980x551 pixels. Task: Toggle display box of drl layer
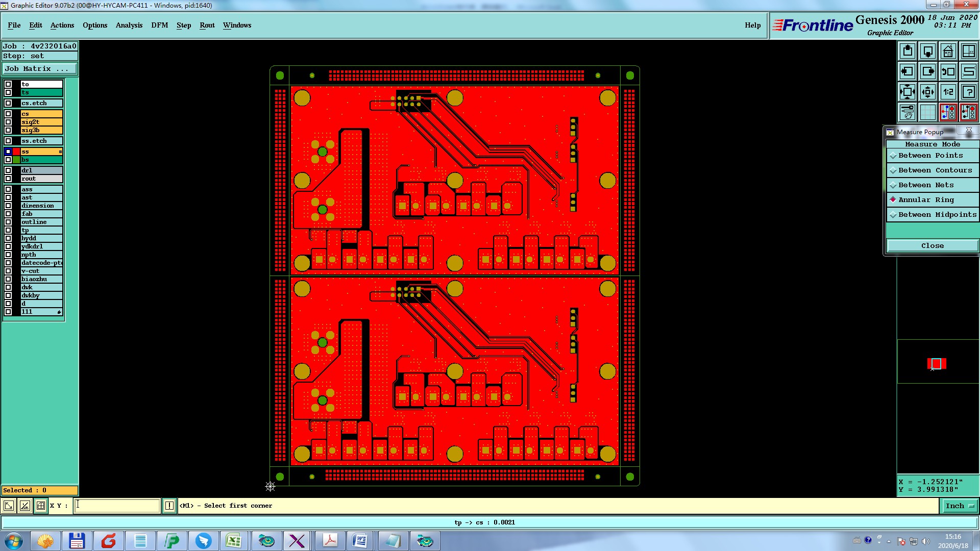(x=8, y=170)
